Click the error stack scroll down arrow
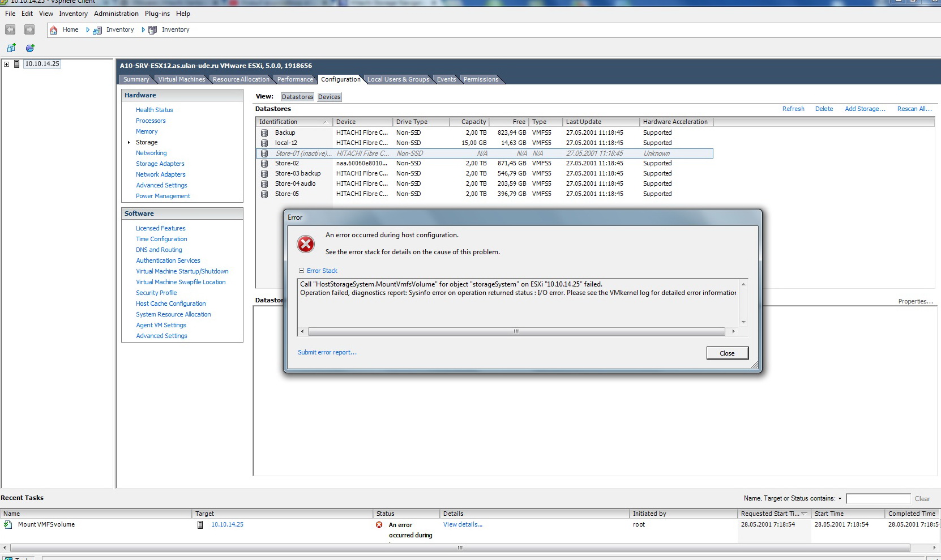 click(743, 322)
